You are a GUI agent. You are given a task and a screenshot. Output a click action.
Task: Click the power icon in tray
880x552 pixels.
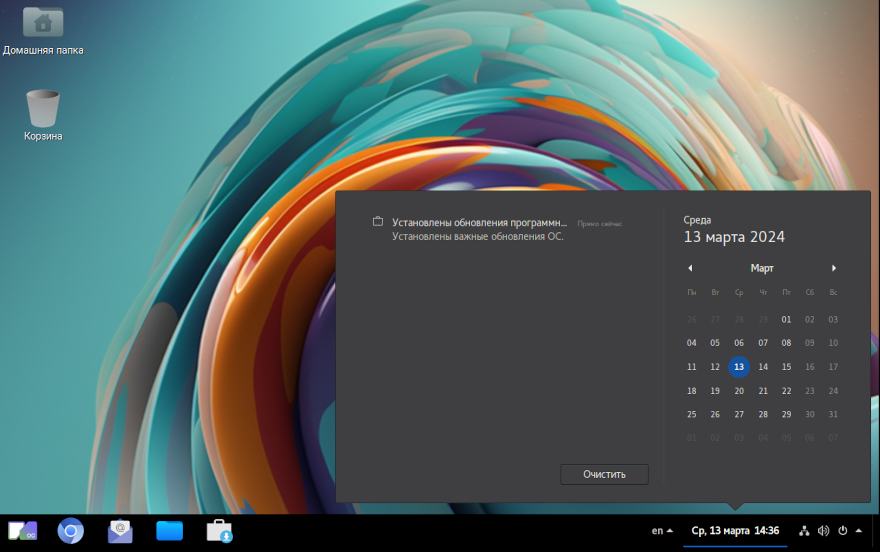842,531
